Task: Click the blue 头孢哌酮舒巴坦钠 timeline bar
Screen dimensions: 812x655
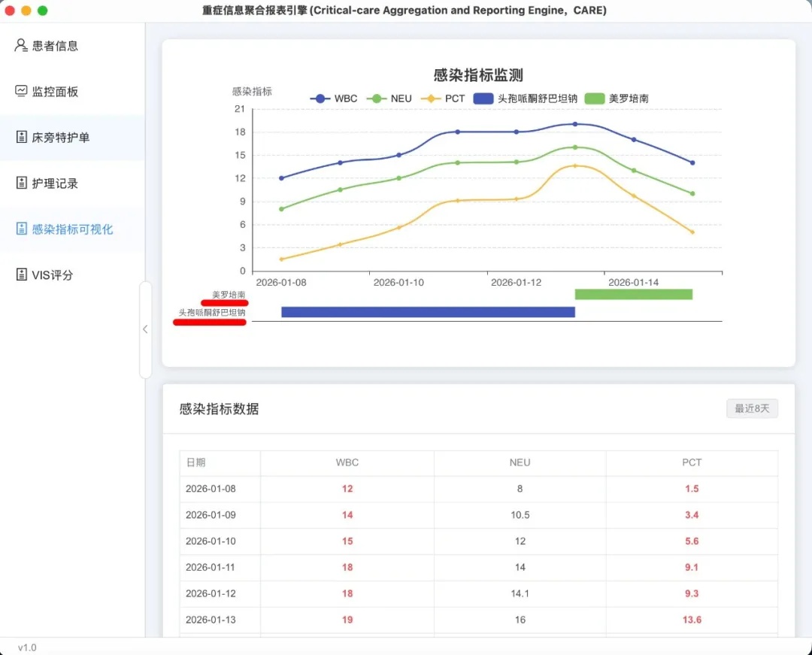Action: [x=428, y=311]
